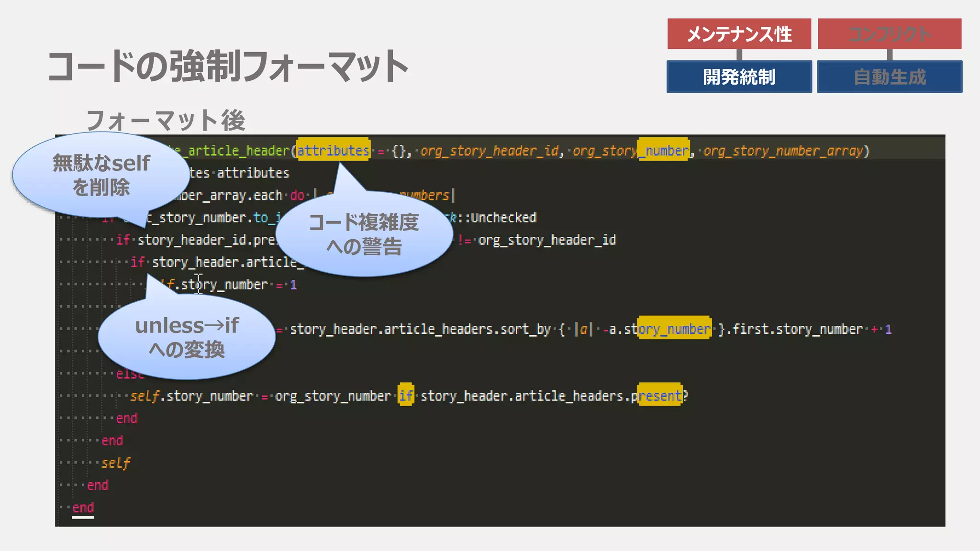Click the コード複雑度への警告 callout bubble
980x551 pixels.
pos(364,234)
